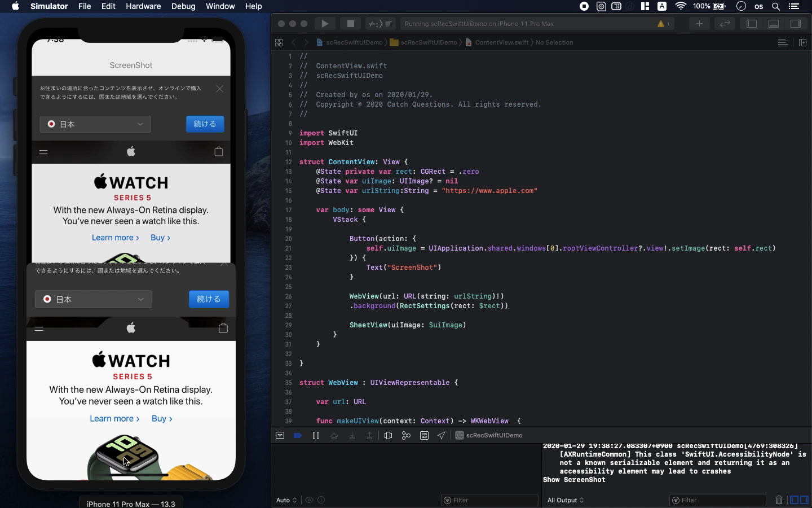
Task: Open the Auto variables scope dropdown
Action: [x=286, y=500]
